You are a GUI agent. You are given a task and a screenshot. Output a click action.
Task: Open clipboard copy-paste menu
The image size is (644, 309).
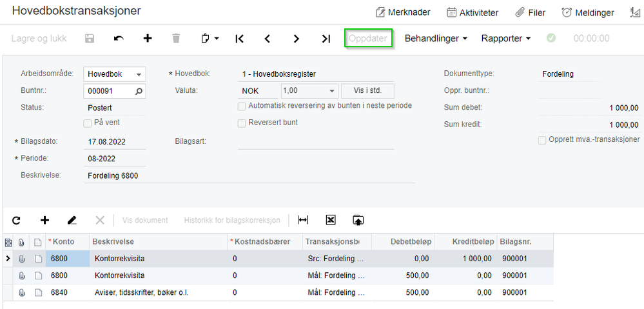(x=210, y=39)
